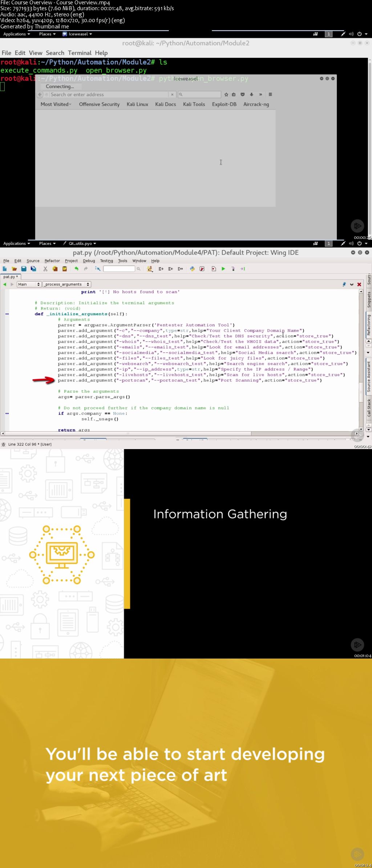Screen dimensions: 372x868
Task: Open the Call Stack side tab
Action: (x=369, y=408)
